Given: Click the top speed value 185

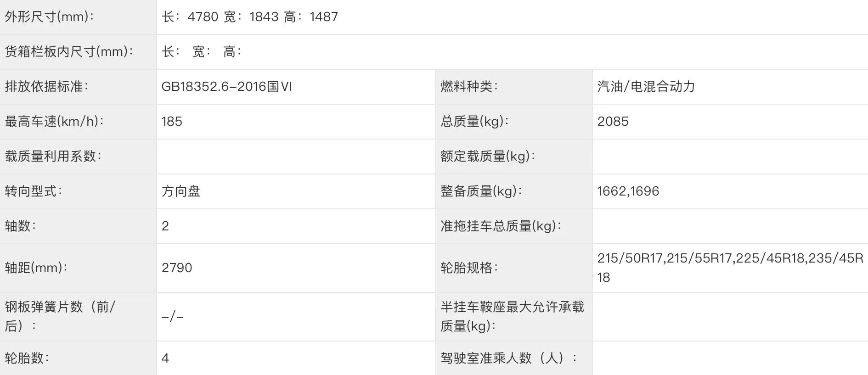Looking at the screenshot, I should coord(172,121).
